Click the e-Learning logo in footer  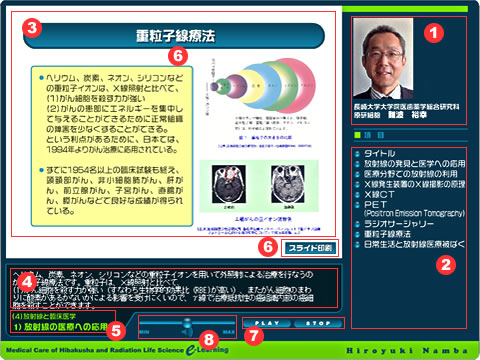pos(207,350)
